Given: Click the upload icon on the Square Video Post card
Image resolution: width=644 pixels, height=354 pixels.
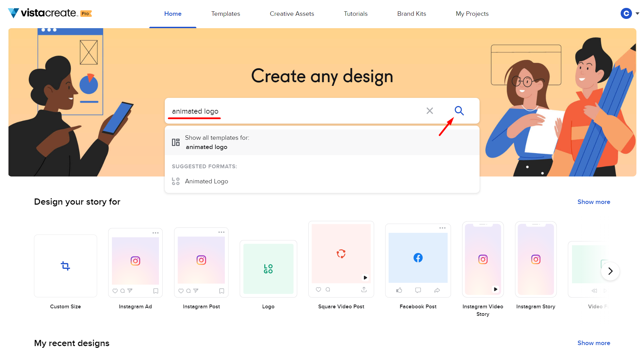Looking at the screenshot, I should point(364,289).
